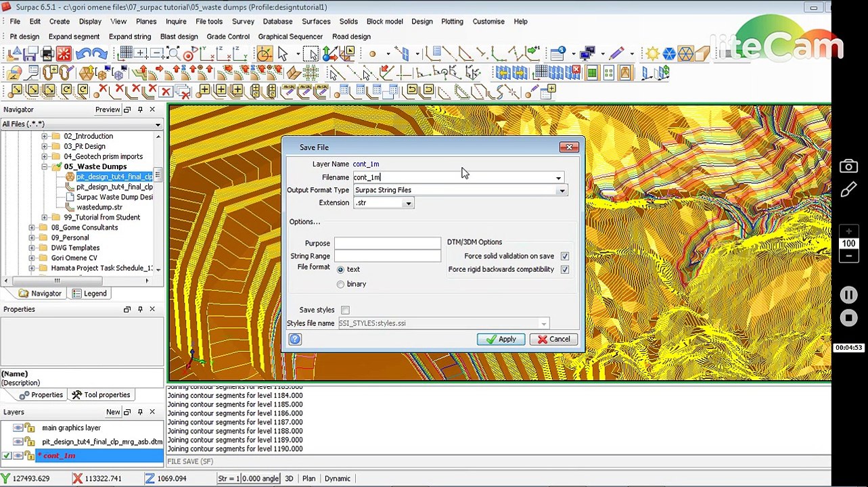Click the Preview button in Navigator
Viewport: 868px width, 487px height.
[108, 110]
